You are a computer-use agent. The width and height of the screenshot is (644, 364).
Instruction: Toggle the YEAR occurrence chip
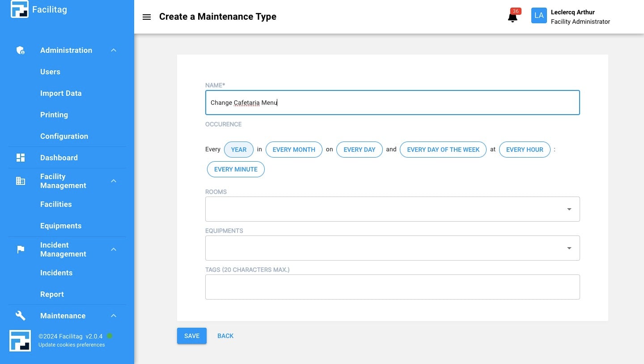coord(239,150)
